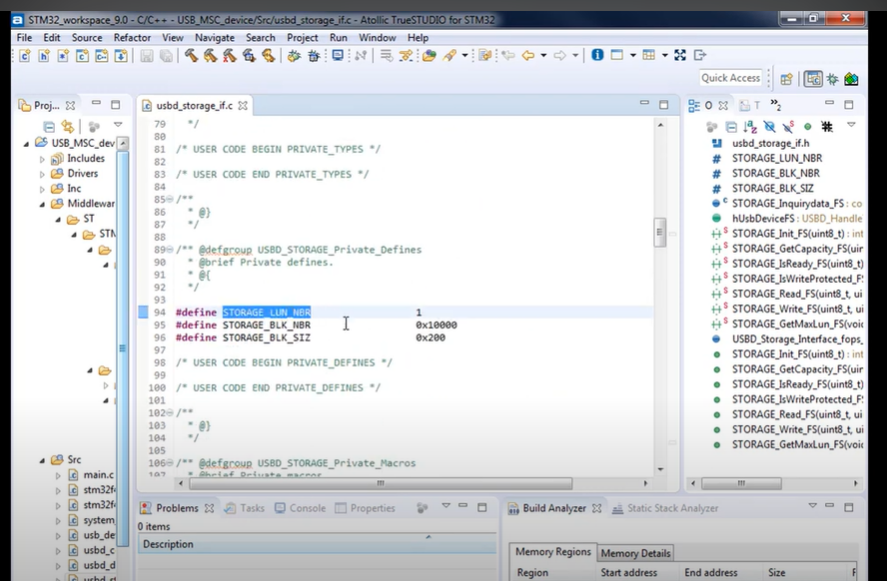887x581 pixels.
Task: Click the Sort alphabetically icon in Outline
Action: click(750, 127)
